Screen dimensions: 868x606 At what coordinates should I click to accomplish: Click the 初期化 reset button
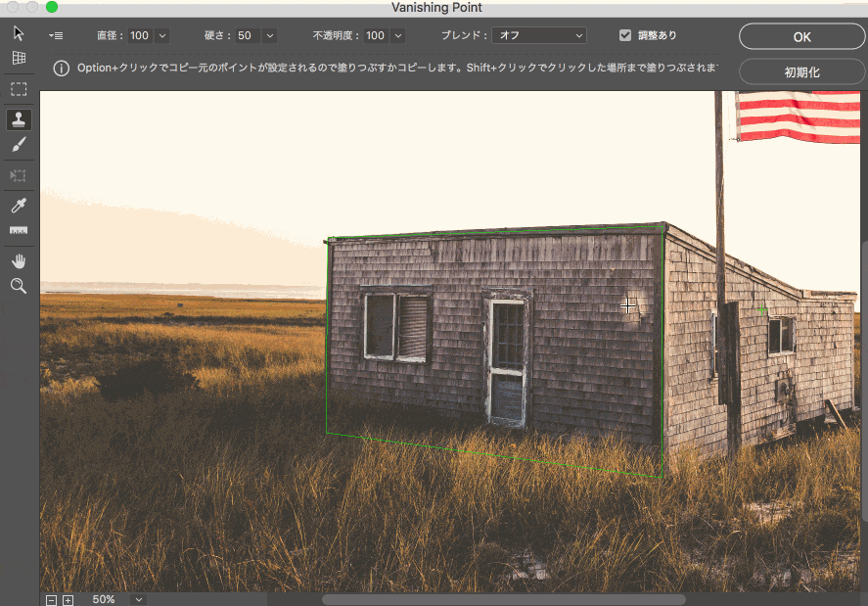[801, 72]
